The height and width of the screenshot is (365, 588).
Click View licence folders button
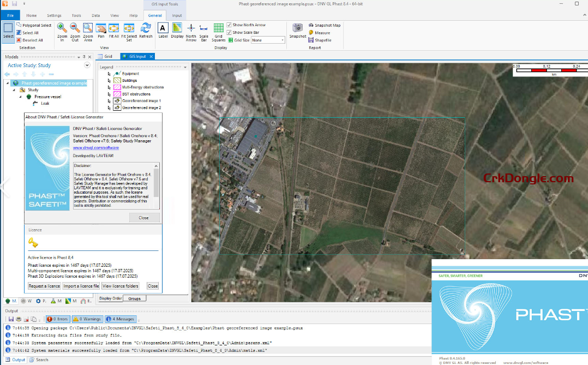[121, 286]
